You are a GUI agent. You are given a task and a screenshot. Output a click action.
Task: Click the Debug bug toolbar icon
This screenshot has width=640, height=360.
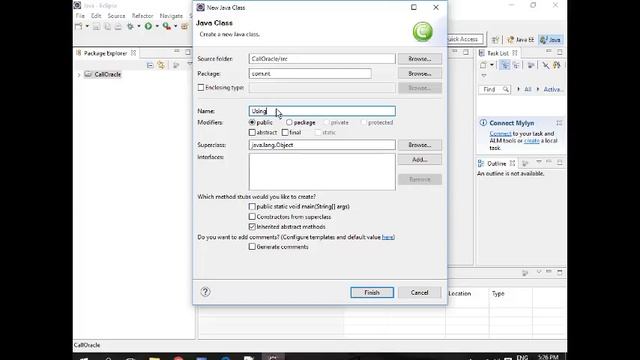pos(130,27)
